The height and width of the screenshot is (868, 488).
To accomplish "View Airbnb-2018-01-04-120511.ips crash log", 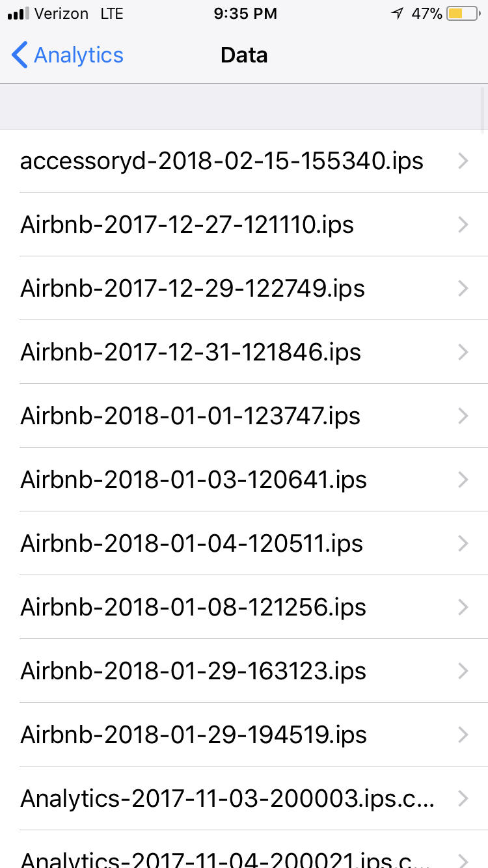I will [x=191, y=543].
